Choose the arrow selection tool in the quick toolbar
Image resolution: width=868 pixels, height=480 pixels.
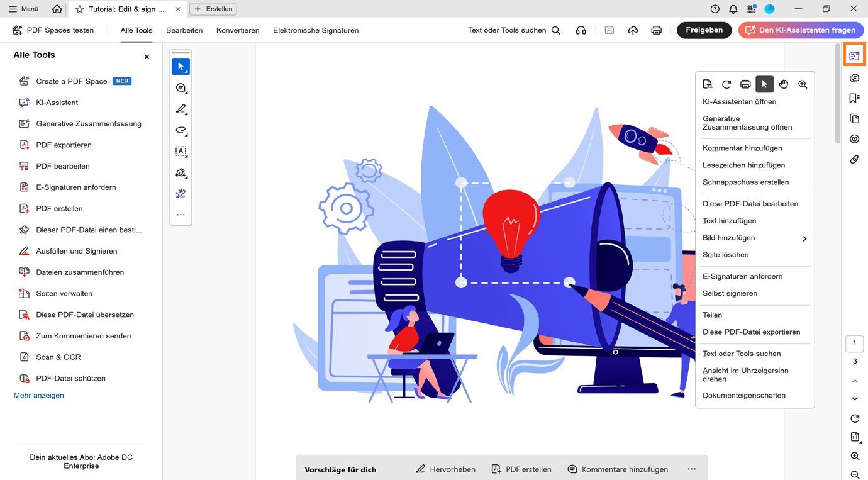tap(181, 67)
